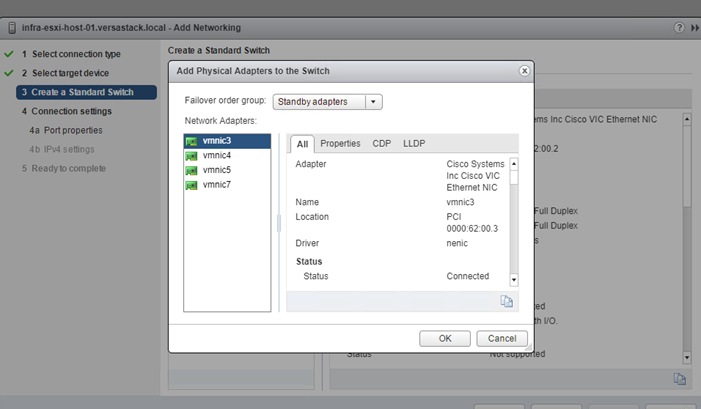Select vmnic4 network adapter icon
This screenshot has height=409, width=701.
[191, 156]
